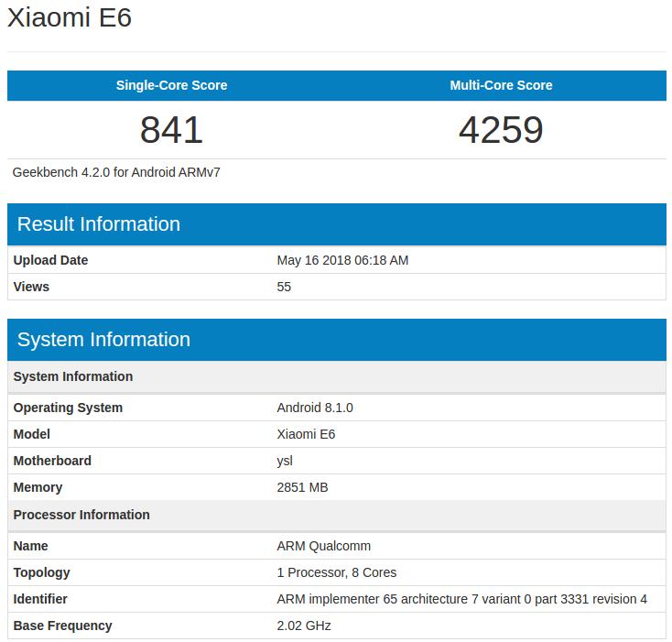
Task: Click the blue System Information section header
Action: click(103, 340)
